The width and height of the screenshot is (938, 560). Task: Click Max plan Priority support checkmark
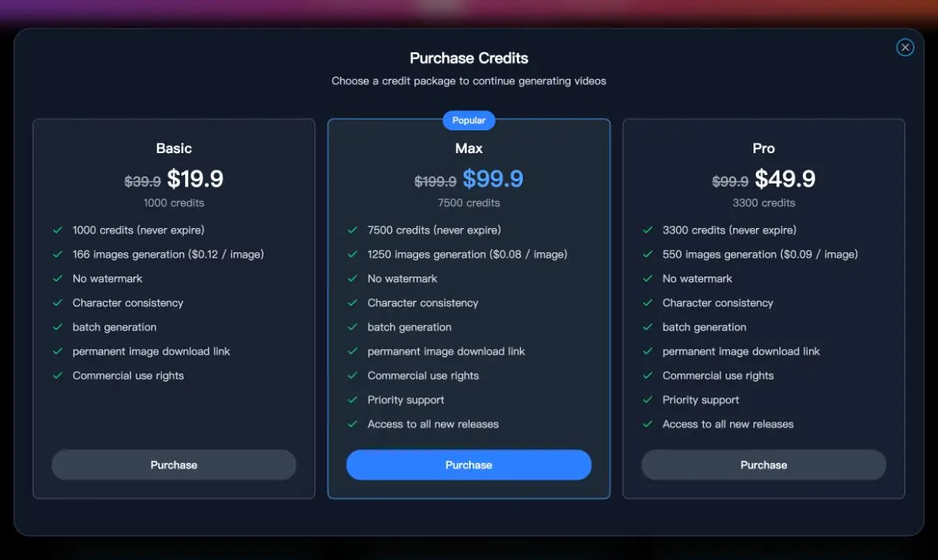click(x=353, y=400)
